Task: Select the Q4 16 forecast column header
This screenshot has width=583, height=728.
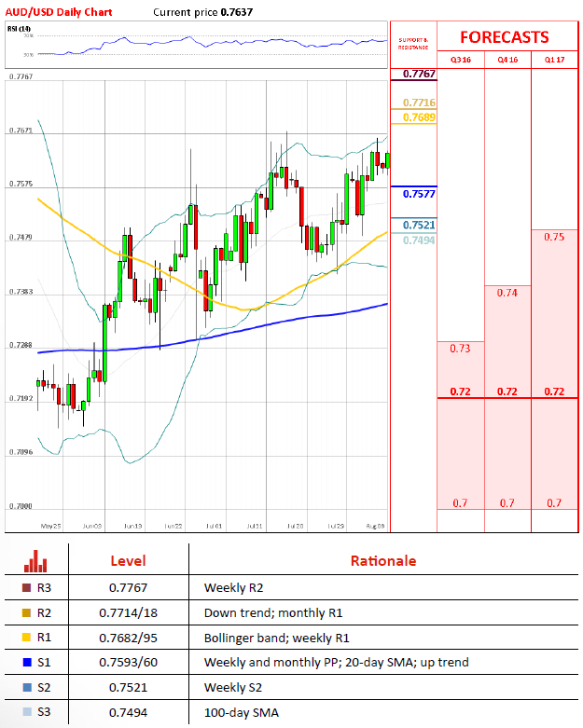Action: [x=507, y=60]
